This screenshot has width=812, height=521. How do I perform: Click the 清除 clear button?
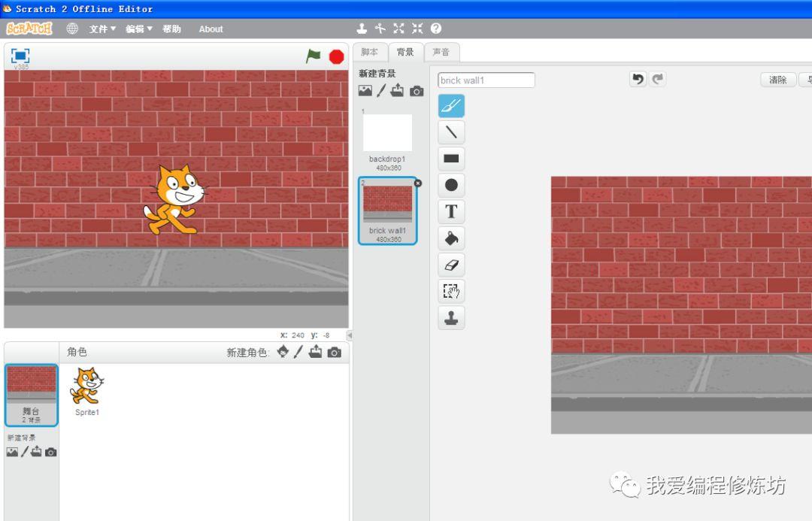pos(778,80)
